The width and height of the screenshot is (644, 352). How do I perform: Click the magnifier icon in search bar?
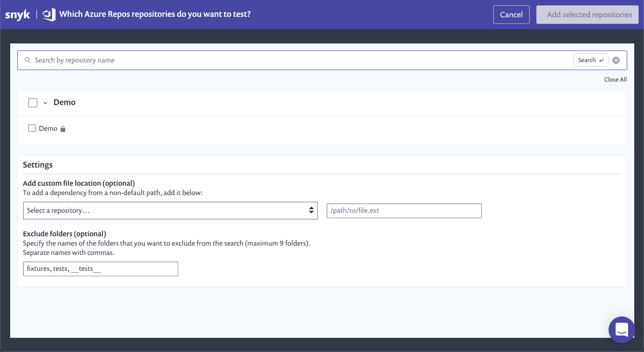[27, 60]
